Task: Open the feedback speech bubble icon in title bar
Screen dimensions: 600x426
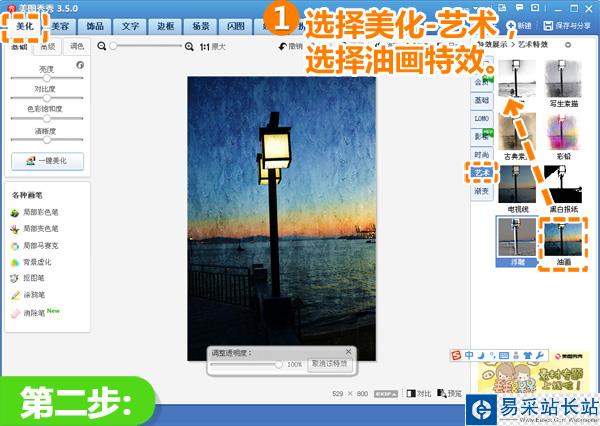Action: [x=519, y=7]
